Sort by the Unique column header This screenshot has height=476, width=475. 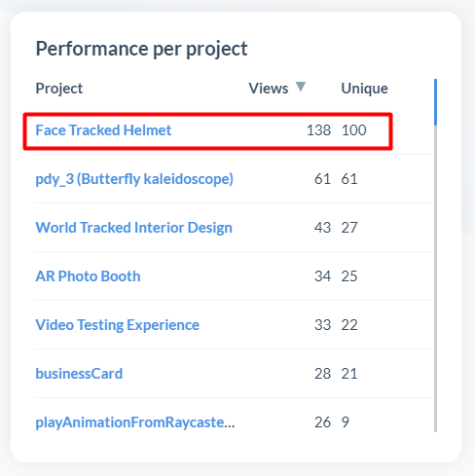coord(364,89)
